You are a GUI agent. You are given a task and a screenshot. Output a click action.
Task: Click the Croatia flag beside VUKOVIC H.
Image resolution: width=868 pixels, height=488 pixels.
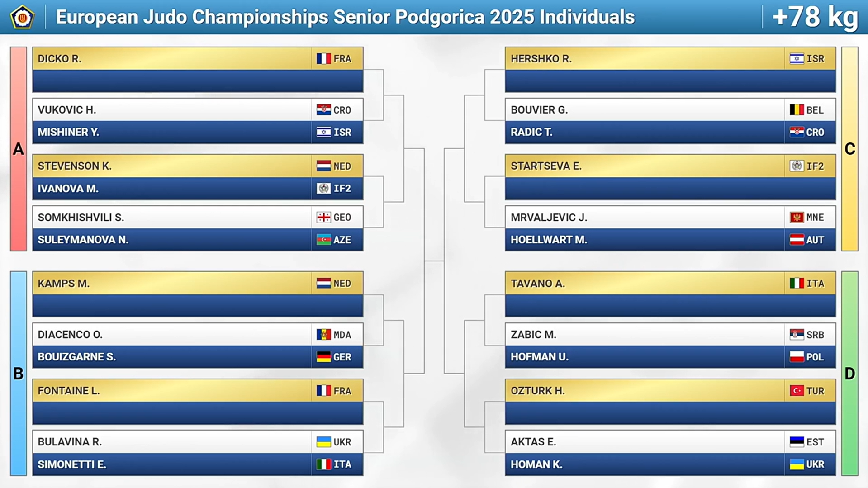pyautogui.click(x=323, y=110)
